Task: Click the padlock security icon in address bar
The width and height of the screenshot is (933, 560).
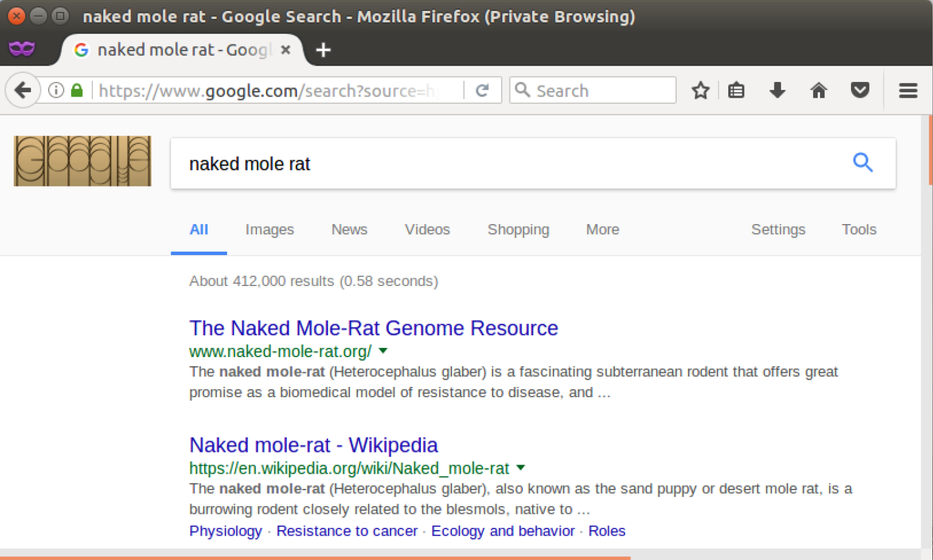Action: coord(77,90)
